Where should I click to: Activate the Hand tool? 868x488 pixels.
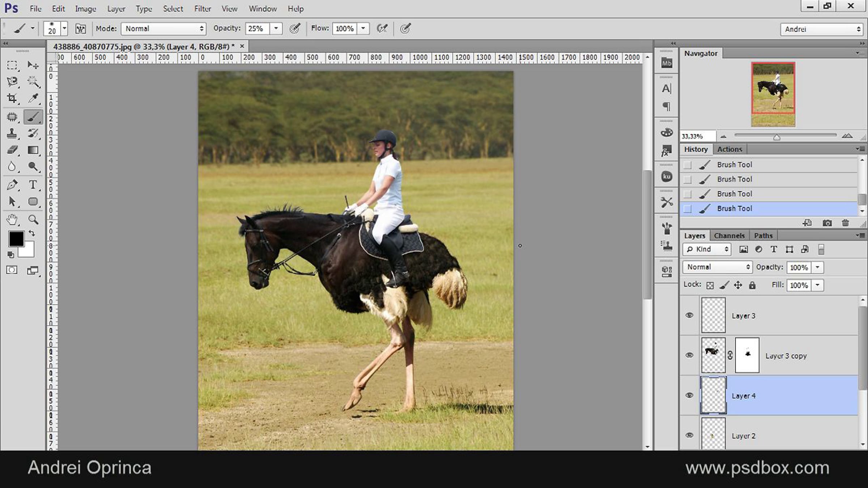tap(12, 219)
